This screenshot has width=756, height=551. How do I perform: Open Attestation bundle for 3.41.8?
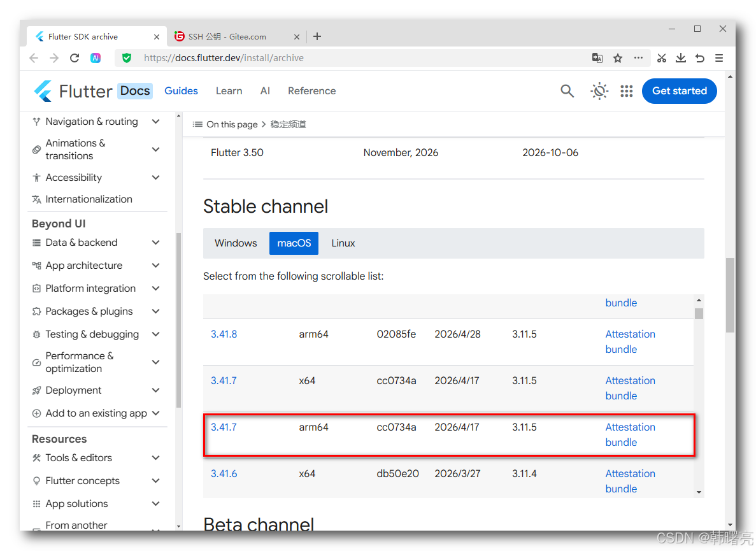[630, 342]
